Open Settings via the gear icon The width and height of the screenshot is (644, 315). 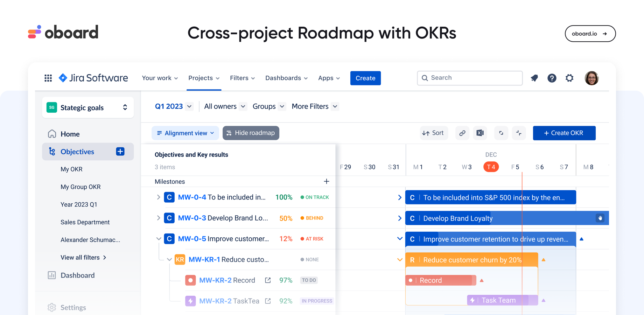coord(569,78)
